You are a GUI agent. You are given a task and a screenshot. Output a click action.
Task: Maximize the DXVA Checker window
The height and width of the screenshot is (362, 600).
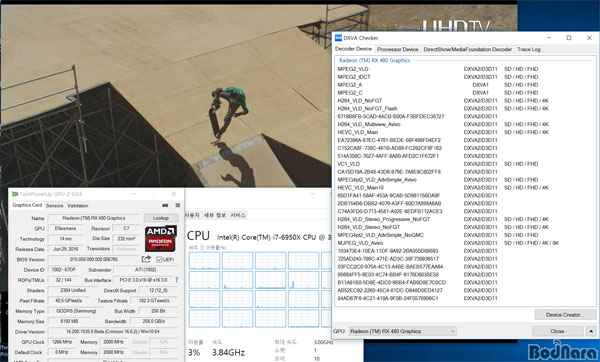pos(569,38)
